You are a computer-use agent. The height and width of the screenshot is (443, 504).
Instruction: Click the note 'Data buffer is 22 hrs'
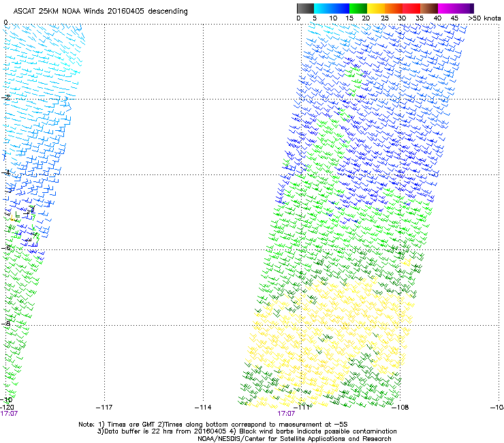point(137,431)
